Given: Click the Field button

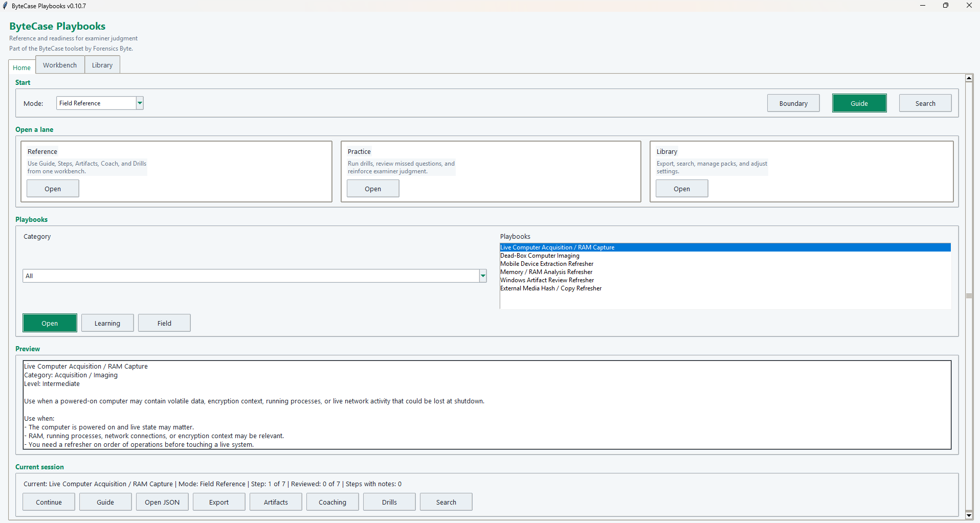Looking at the screenshot, I should tap(164, 323).
